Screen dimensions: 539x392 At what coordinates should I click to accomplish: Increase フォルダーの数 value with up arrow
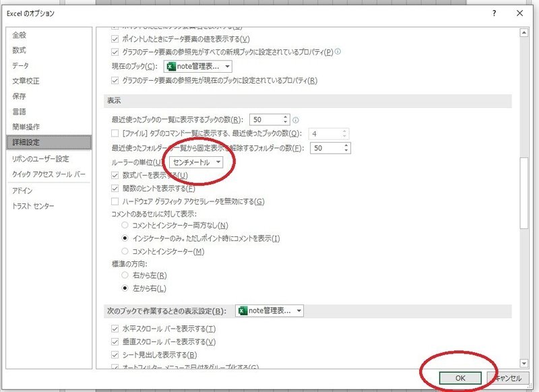pos(346,145)
